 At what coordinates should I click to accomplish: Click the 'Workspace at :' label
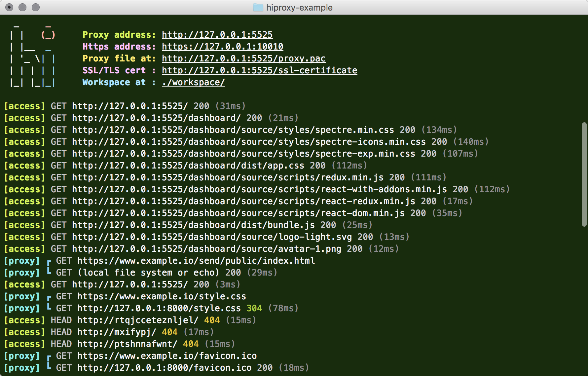pyautogui.click(x=119, y=82)
